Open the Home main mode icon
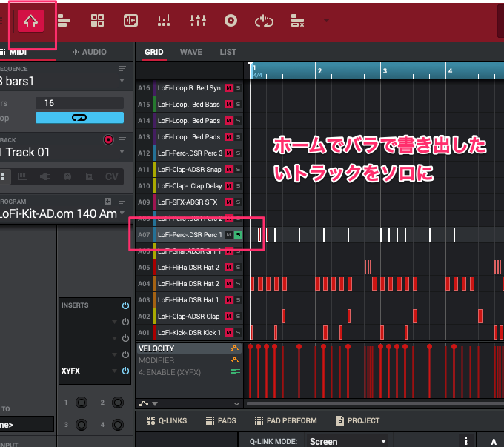504x447 pixels. click(x=30, y=21)
